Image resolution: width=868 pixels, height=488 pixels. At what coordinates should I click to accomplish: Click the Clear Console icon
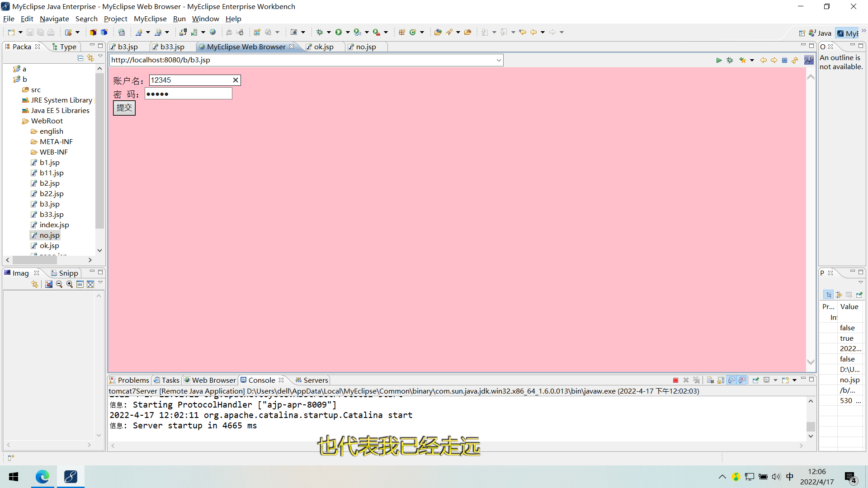710,380
